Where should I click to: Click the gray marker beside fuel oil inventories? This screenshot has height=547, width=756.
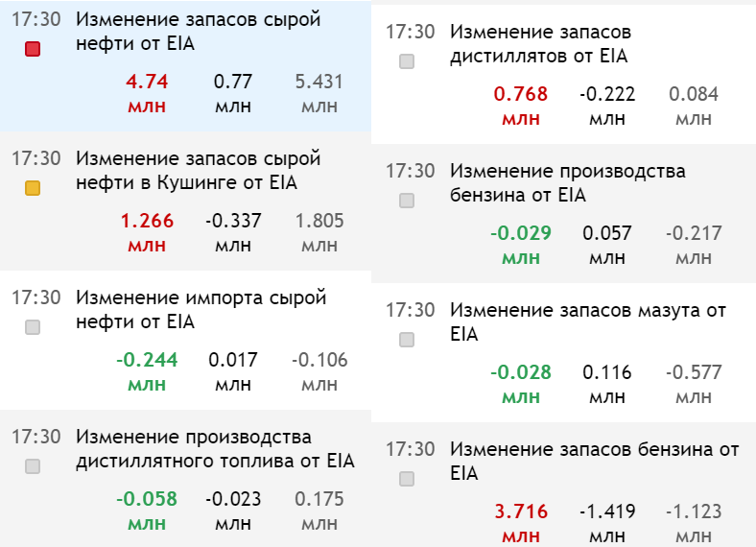[x=407, y=340]
